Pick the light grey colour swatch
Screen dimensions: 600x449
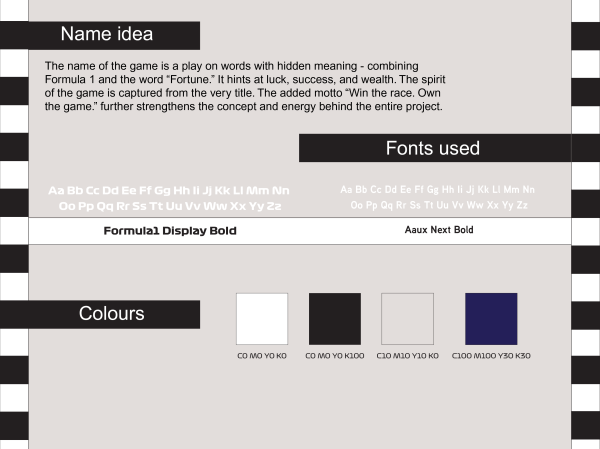coord(408,318)
